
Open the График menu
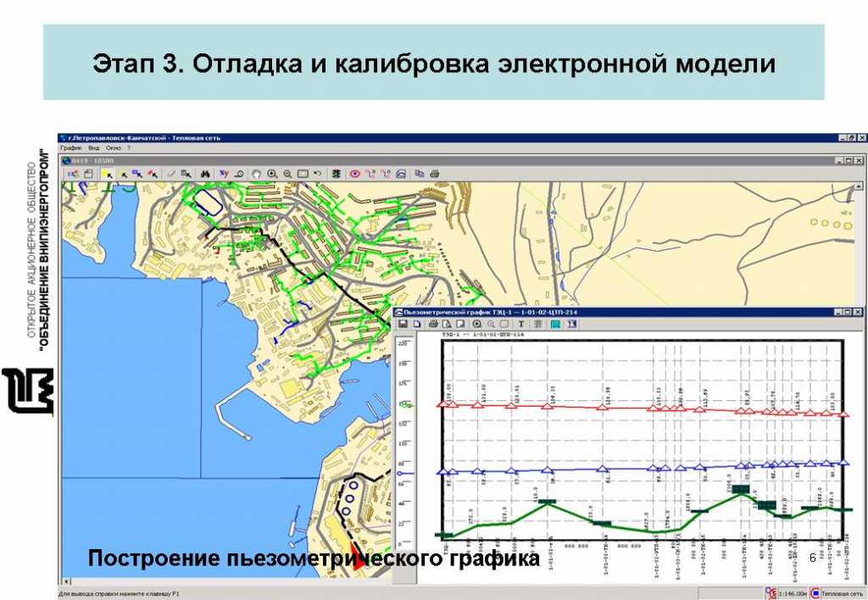point(71,147)
